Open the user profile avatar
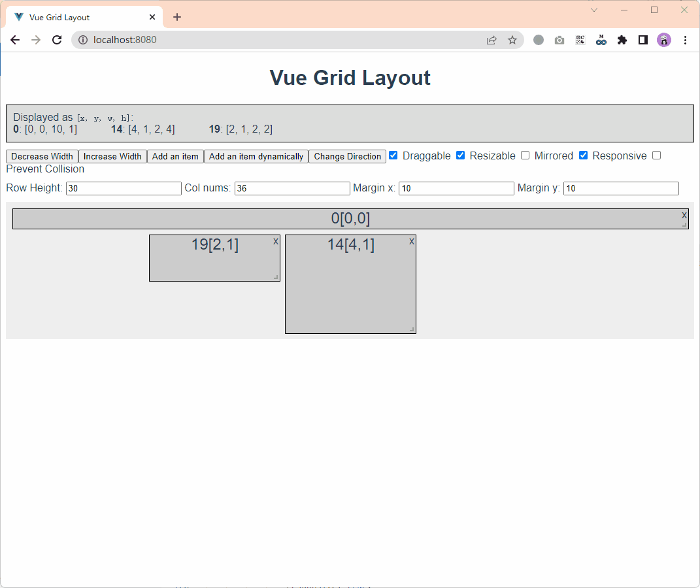The width and height of the screenshot is (700, 588). point(664,40)
